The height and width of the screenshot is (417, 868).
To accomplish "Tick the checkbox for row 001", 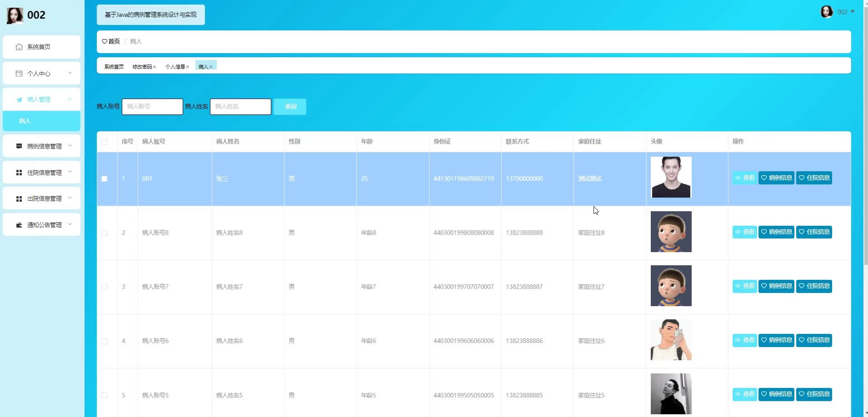I will click(105, 179).
